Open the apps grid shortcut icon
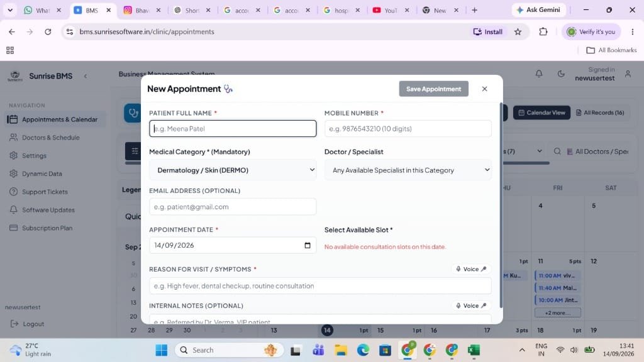The width and height of the screenshot is (644, 362). pos(10,50)
